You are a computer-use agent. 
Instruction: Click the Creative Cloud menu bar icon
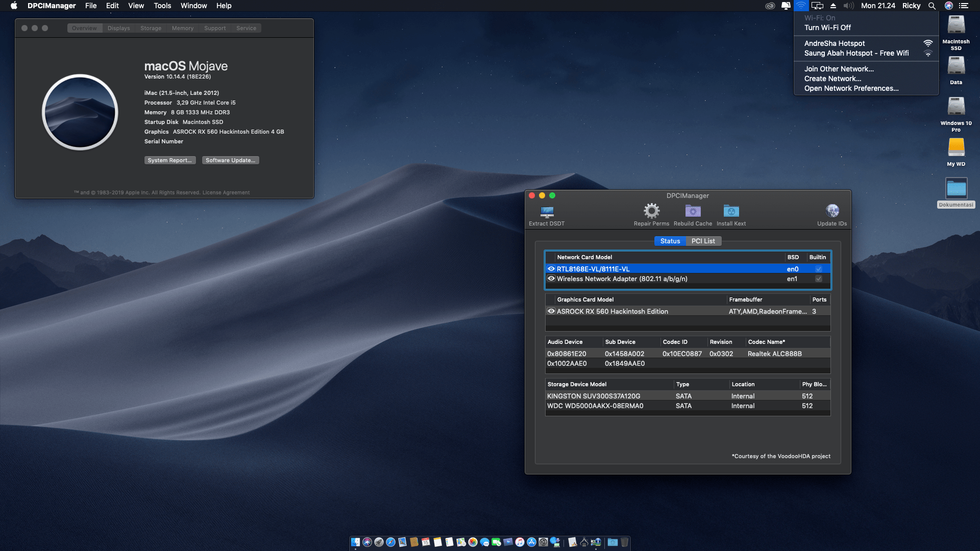click(770, 6)
